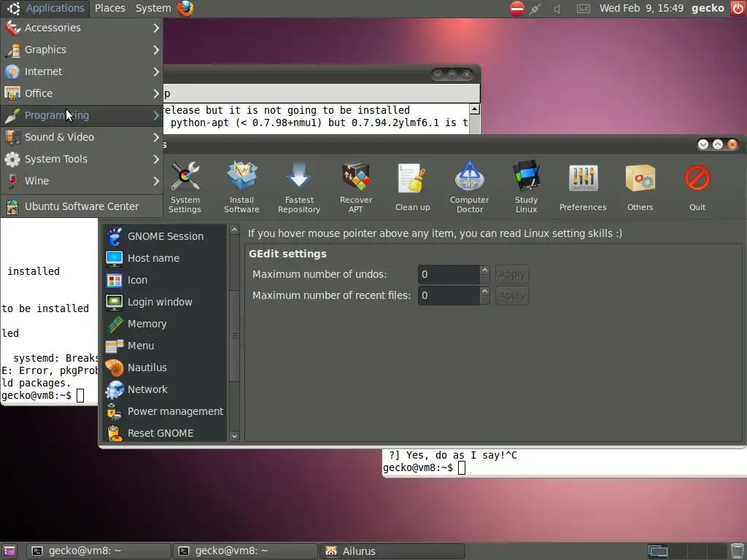Open System Settings in Ailurus toolbar

point(185,188)
